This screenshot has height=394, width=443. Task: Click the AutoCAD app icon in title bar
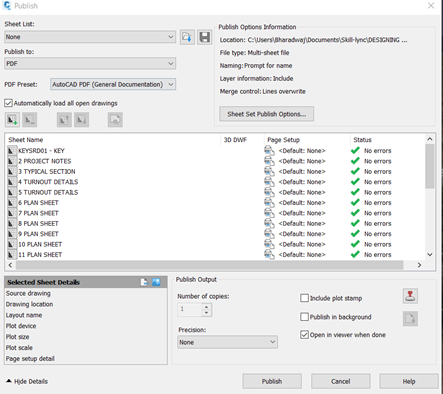7,6
